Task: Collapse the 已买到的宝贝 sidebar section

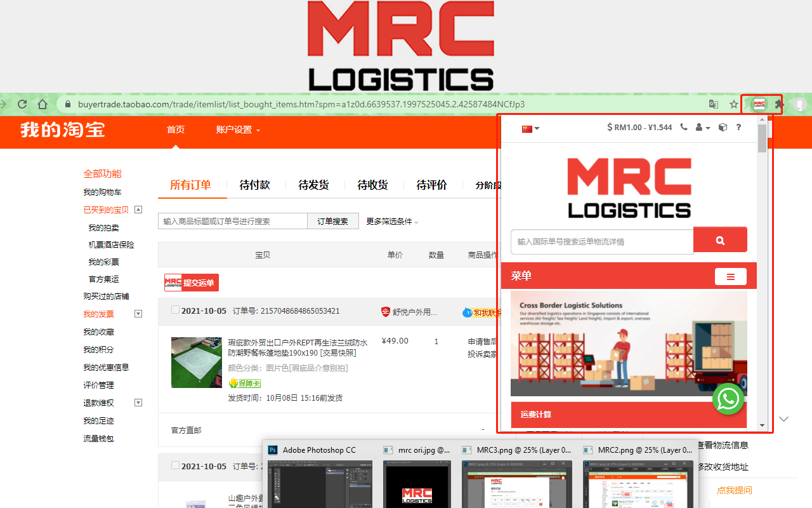Action: (x=138, y=210)
